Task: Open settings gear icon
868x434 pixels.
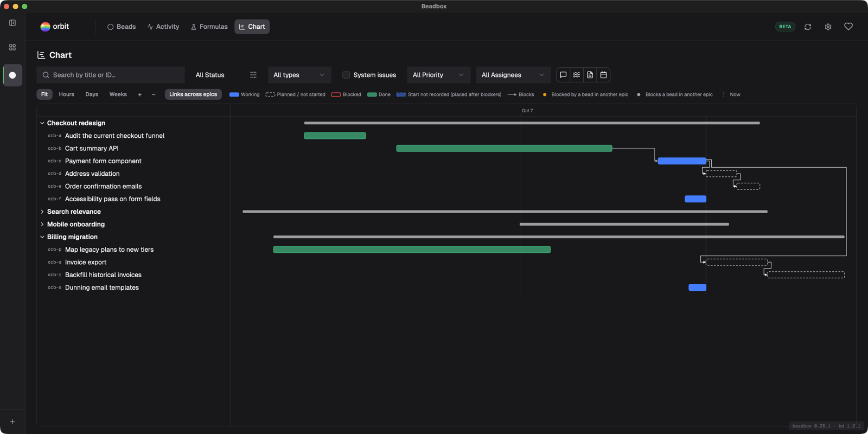Action: click(828, 27)
